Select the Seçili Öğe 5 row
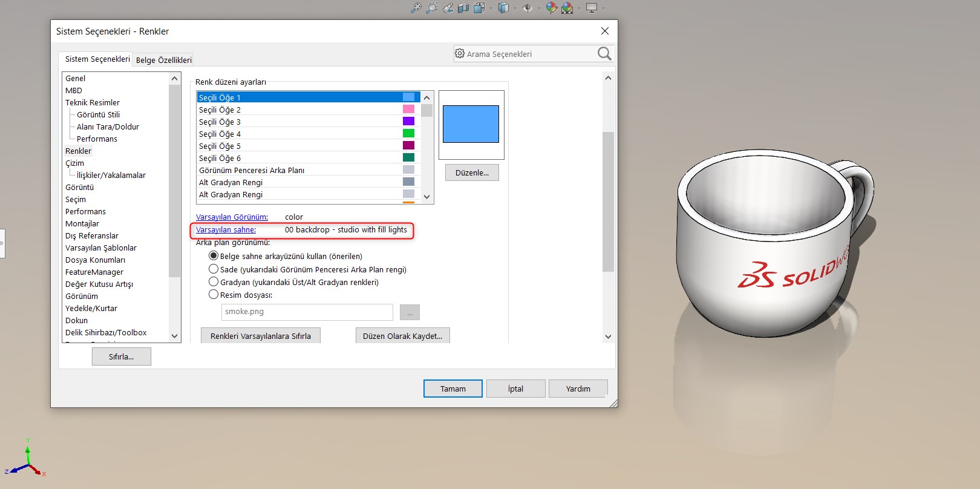The image size is (980, 489). (308, 146)
